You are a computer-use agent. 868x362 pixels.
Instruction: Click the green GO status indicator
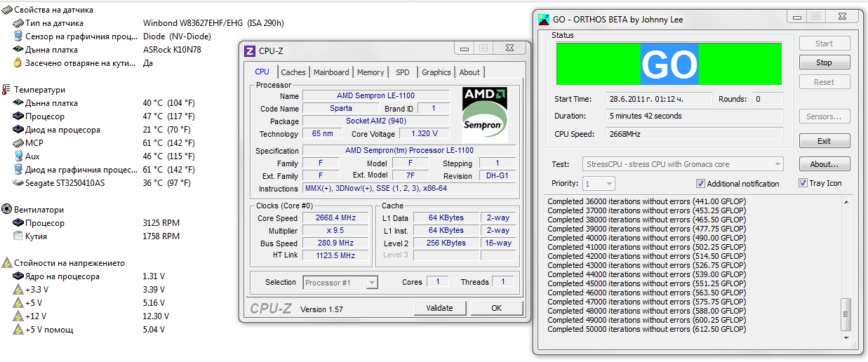pos(669,65)
